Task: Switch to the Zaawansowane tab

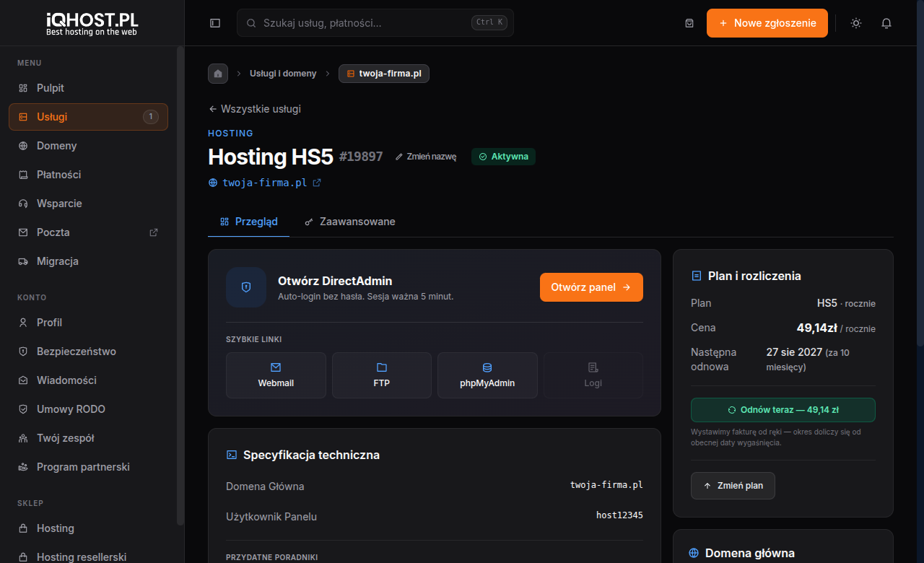Action: pos(349,222)
